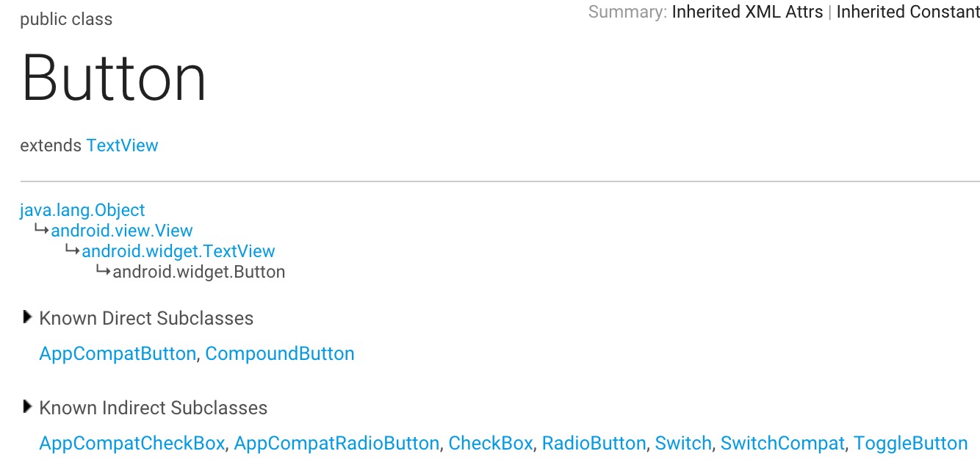Open the AppCompatCheckBox link

(x=132, y=444)
